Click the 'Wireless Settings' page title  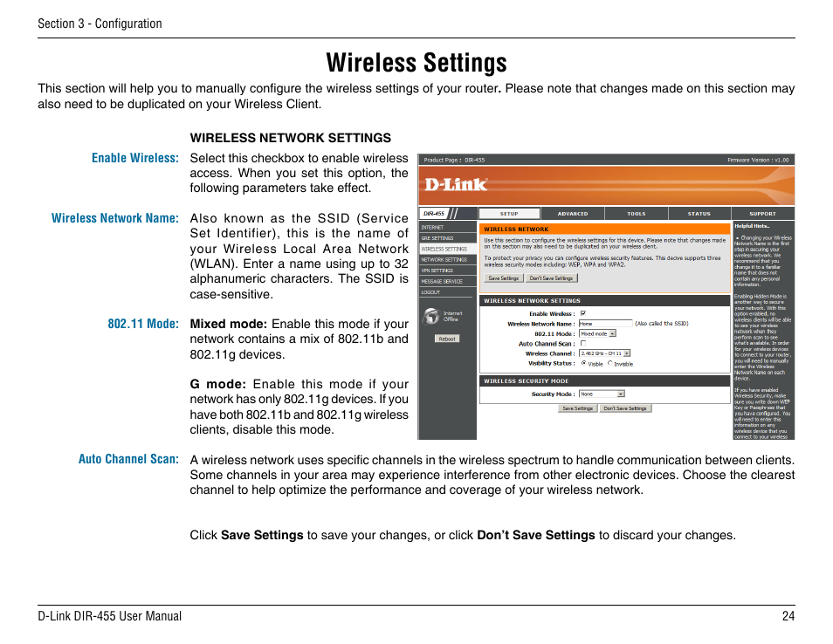(416, 63)
